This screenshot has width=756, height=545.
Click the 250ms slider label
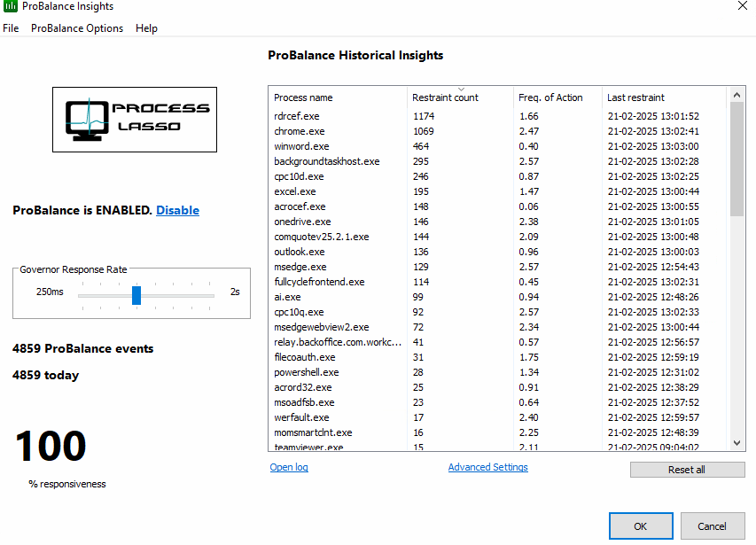pyautogui.click(x=50, y=292)
